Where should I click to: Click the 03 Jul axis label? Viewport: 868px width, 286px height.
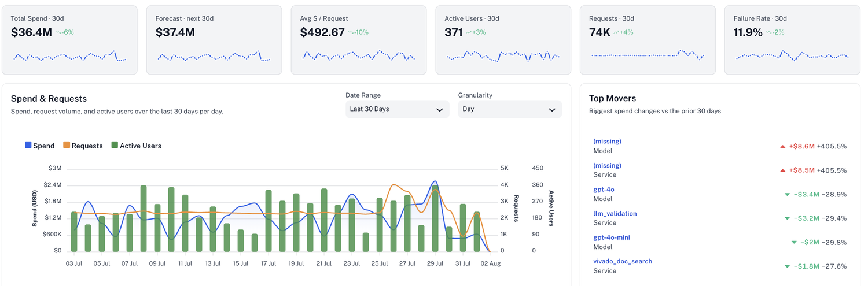tap(73, 263)
